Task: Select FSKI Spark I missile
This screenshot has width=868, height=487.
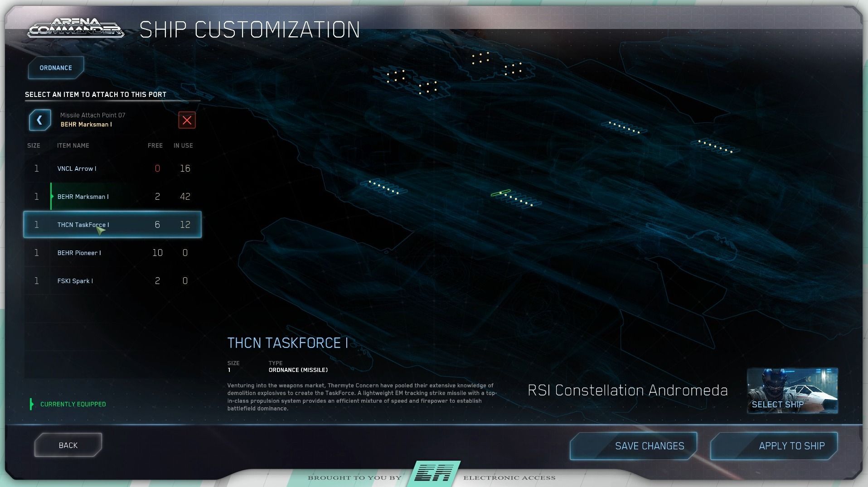Action: [x=112, y=281]
